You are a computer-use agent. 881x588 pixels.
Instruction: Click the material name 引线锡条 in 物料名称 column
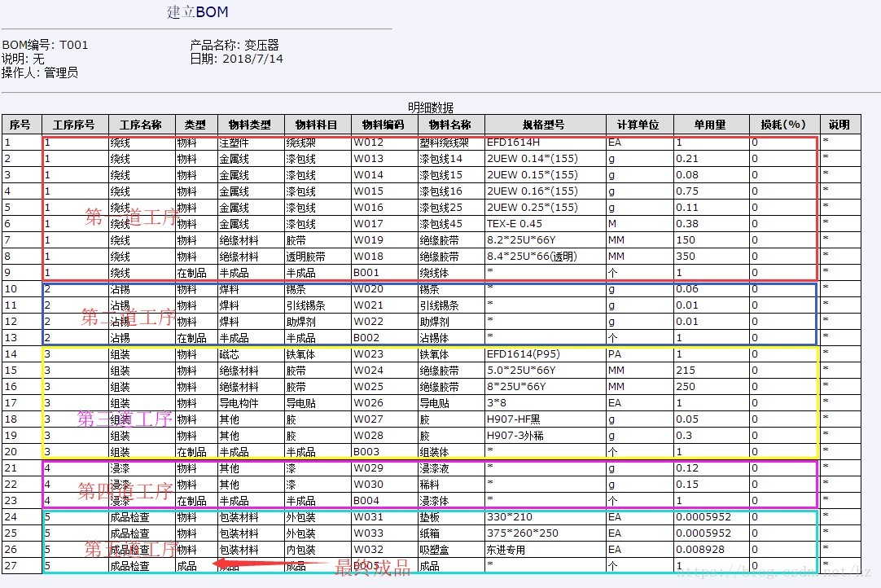coord(439,305)
